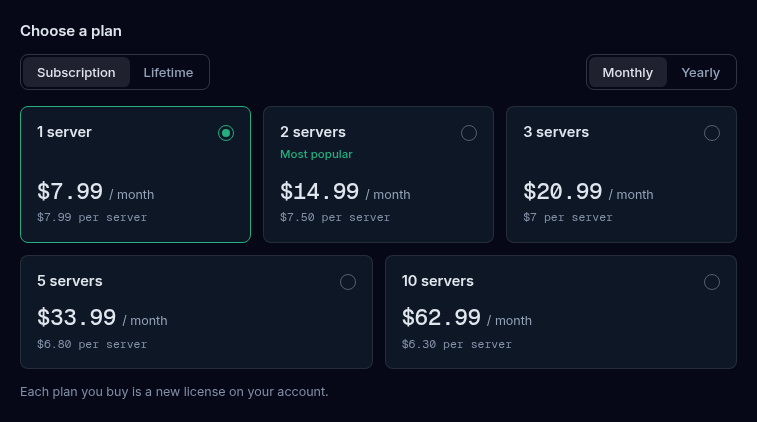
Task: Click the '$6.30 per server' text
Action: point(457,344)
